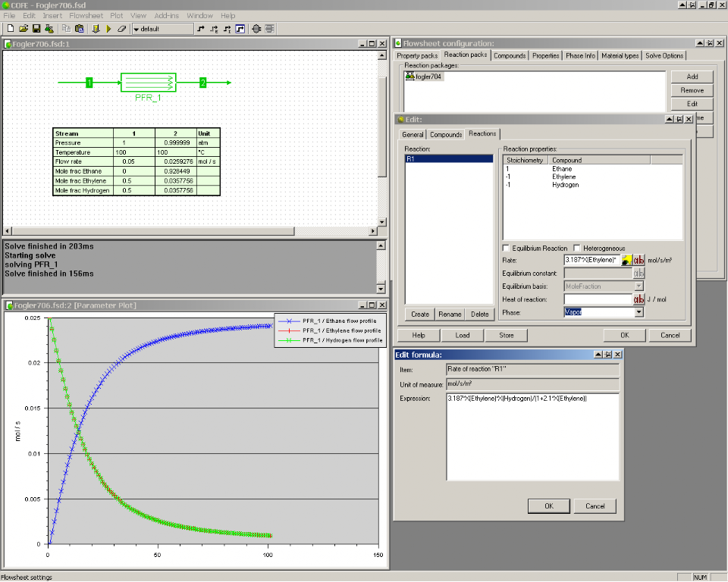Screen dimensions: 728x582
Task: Open flowsheet configuration via flask toolbar icon
Action: (49, 29)
